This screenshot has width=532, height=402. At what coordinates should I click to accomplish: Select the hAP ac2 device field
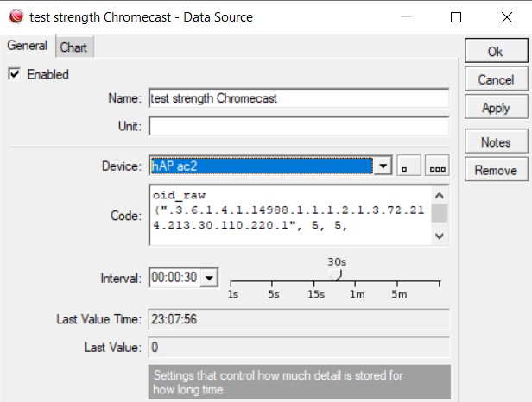click(262, 166)
